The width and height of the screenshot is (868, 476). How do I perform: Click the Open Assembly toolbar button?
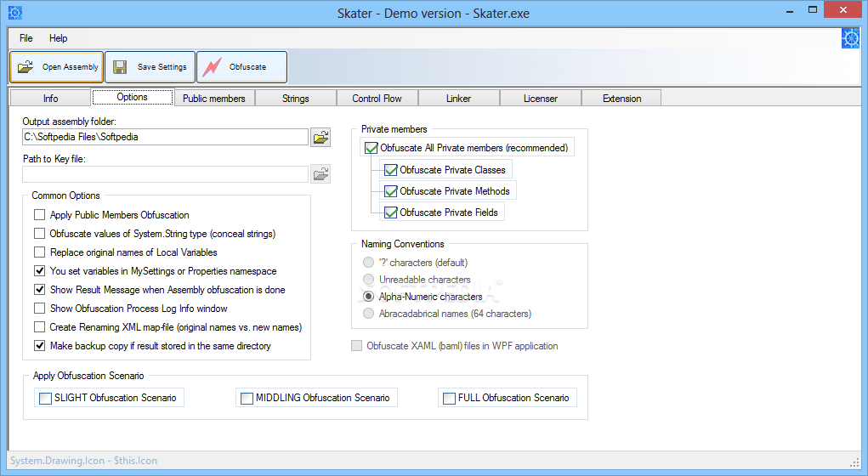pyautogui.click(x=56, y=67)
